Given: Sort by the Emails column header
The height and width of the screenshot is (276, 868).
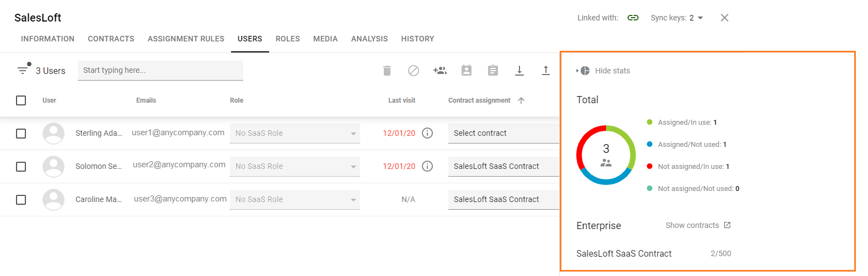Looking at the screenshot, I should click(146, 100).
